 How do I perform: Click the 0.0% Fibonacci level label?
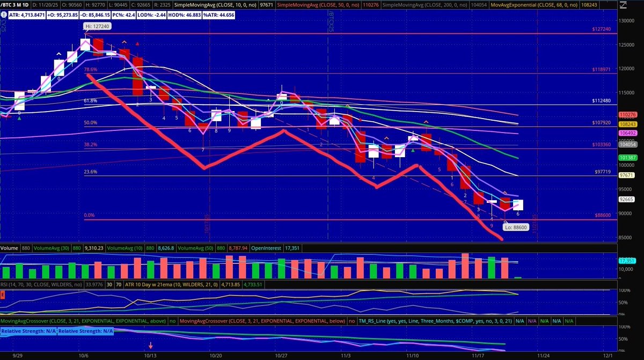coord(90,216)
